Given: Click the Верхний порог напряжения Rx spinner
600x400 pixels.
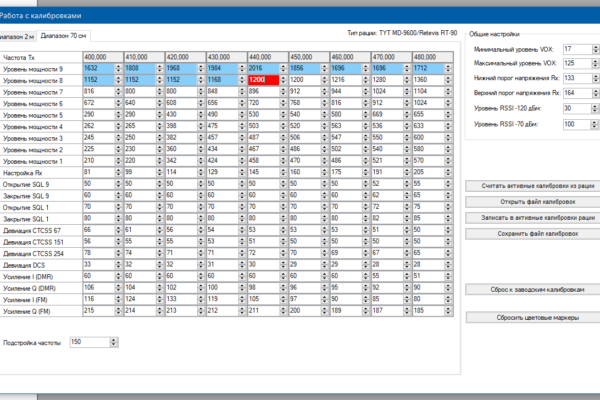Looking at the screenshot, I should click(x=596, y=93).
